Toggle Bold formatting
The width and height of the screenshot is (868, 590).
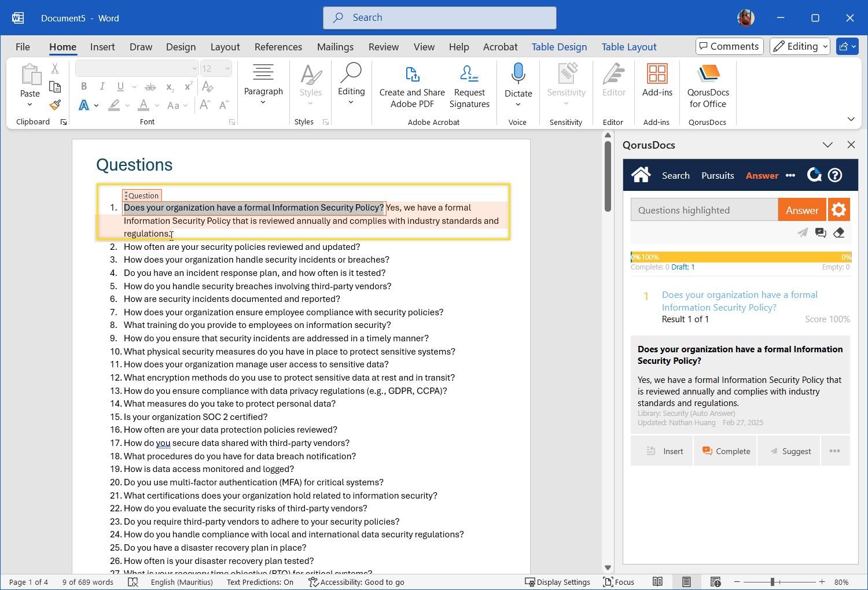tap(84, 87)
